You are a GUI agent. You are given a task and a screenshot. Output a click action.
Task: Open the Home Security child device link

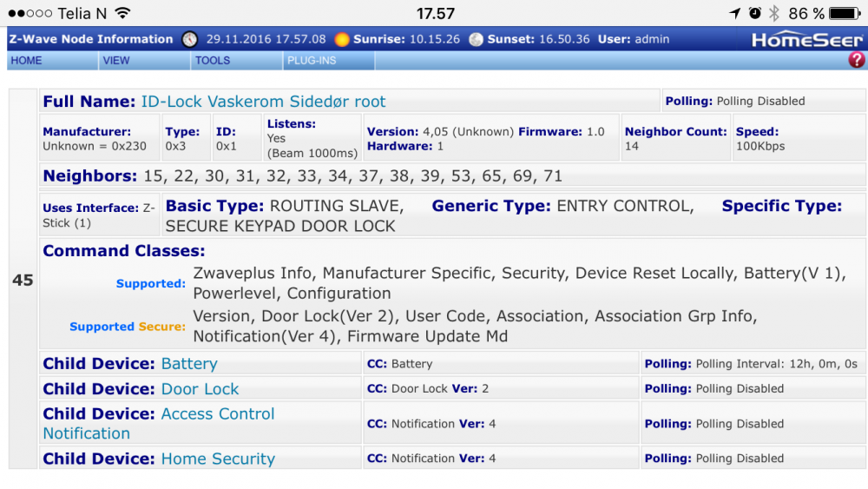click(218, 459)
